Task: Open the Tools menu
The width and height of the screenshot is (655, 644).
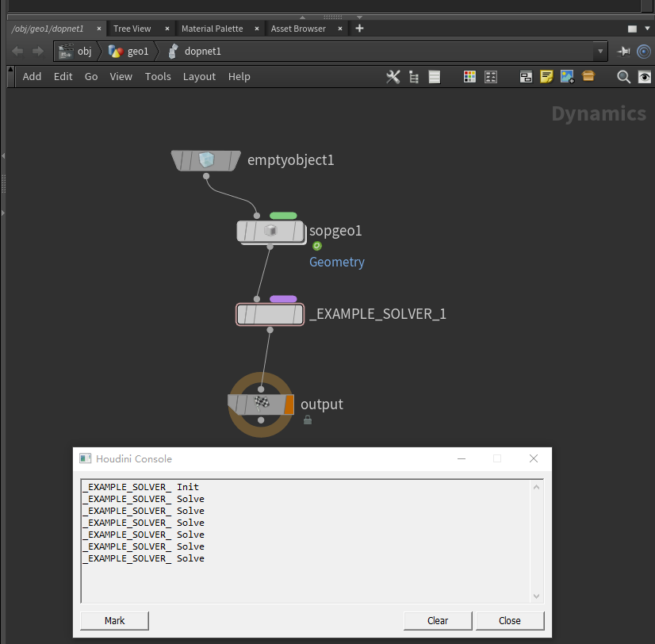Action: (158, 77)
